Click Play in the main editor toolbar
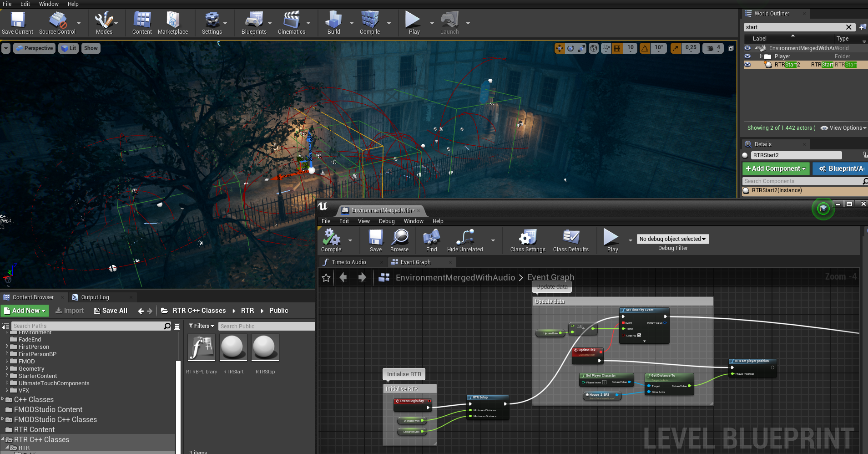 pyautogui.click(x=414, y=23)
